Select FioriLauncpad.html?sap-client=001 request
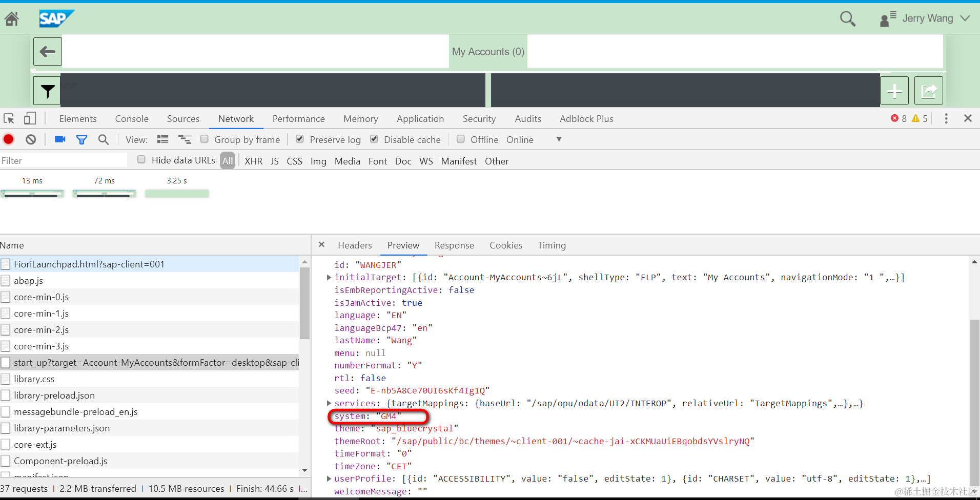 coord(149,264)
